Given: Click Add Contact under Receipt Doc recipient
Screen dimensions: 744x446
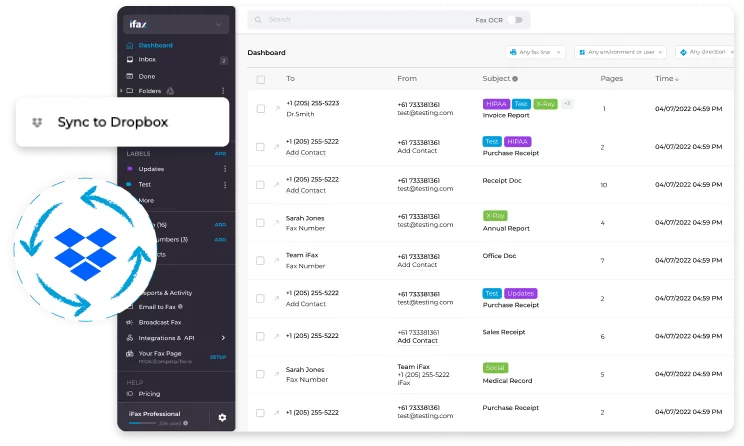Looking at the screenshot, I should [x=306, y=190].
